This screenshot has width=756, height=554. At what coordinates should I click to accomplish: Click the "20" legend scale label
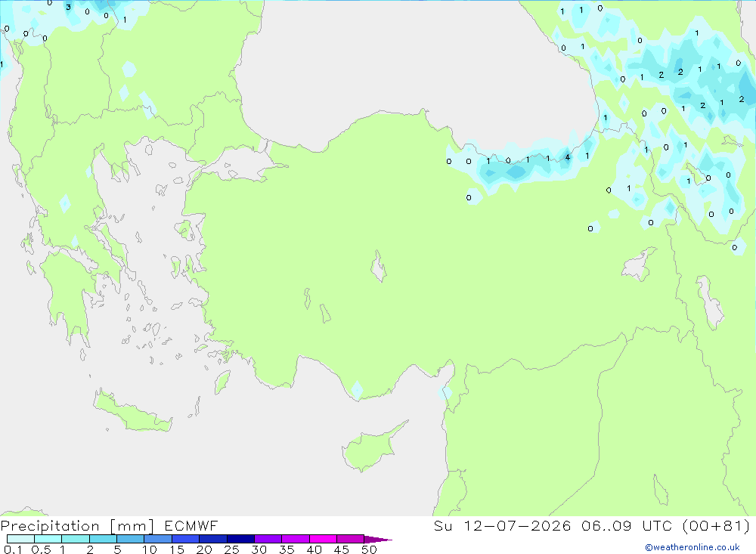coord(204,549)
